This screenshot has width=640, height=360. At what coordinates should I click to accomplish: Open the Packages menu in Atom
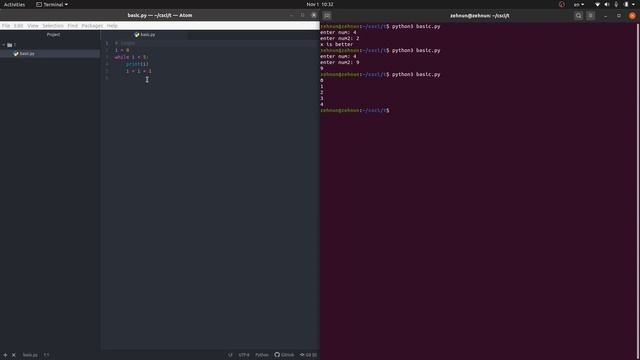tap(92, 26)
